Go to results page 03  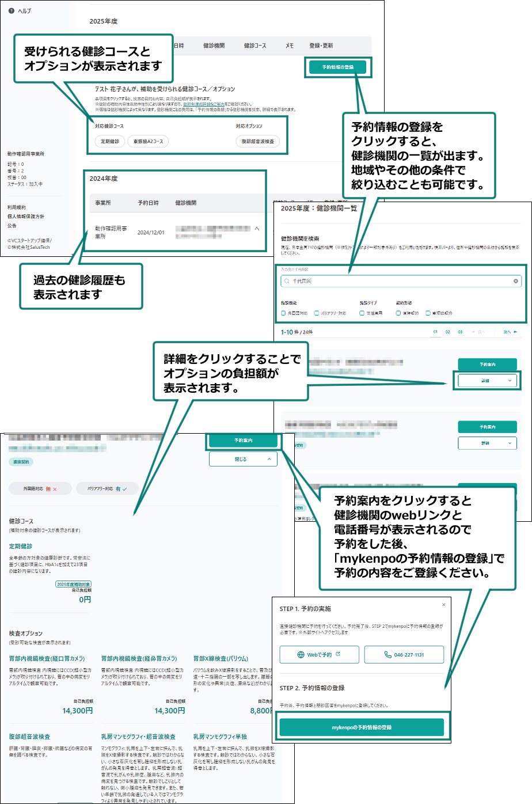click(x=460, y=332)
